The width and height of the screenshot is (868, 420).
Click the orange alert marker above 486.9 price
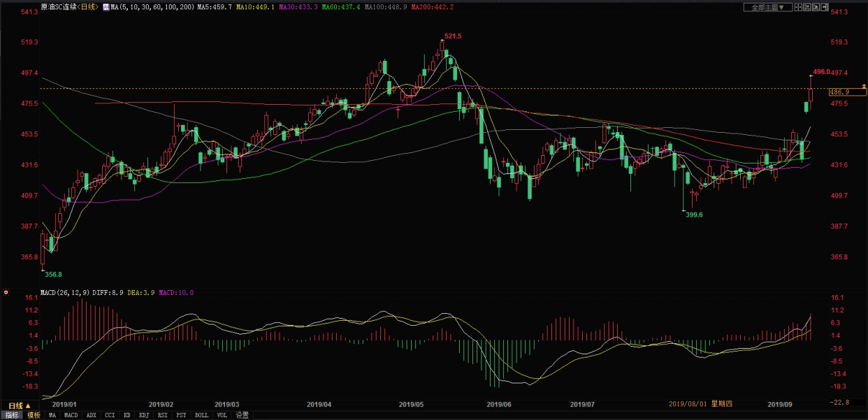[x=864, y=86]
